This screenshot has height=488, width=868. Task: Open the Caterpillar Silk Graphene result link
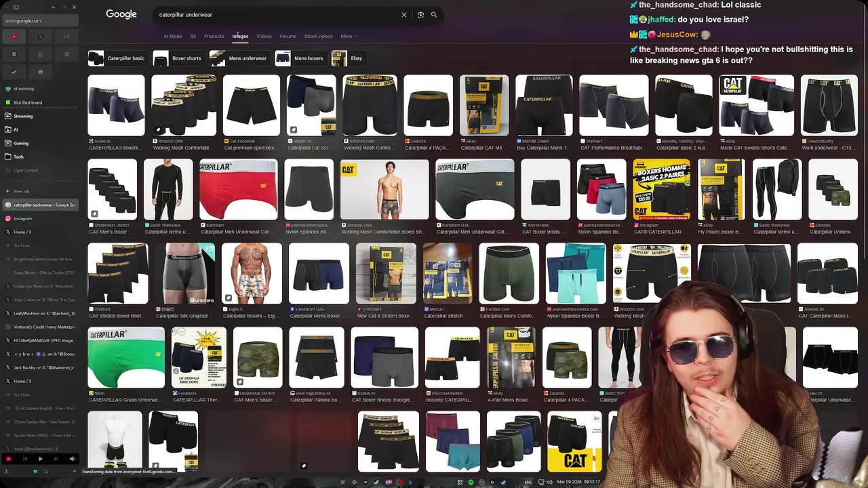click(x=184, y=316)
